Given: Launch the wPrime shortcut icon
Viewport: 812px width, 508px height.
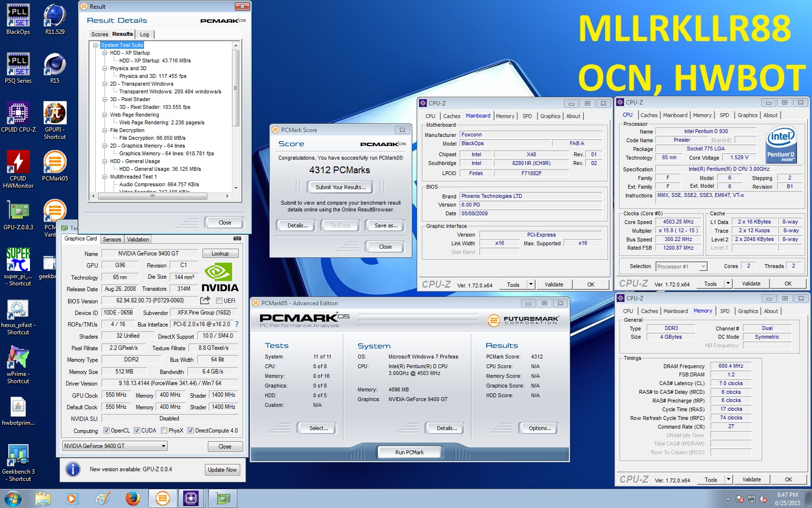Looking at the screenshot, I should click(x=18, y=365).
